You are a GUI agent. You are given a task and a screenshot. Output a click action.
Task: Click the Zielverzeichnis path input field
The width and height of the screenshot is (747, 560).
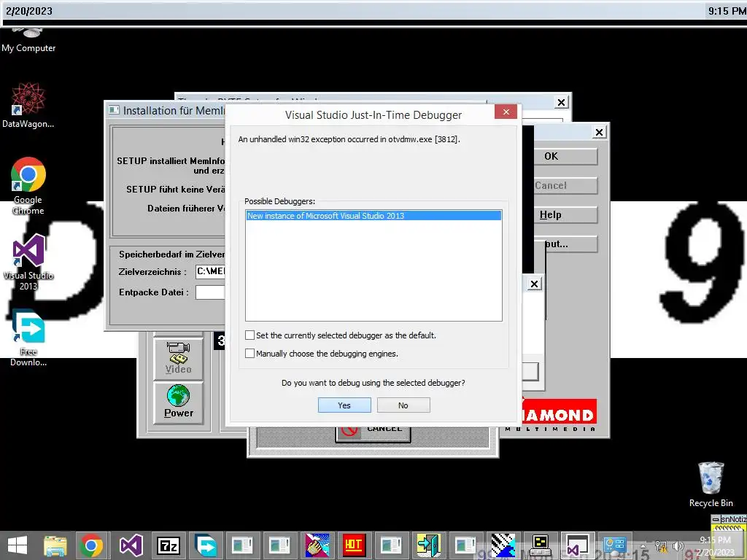211,271
